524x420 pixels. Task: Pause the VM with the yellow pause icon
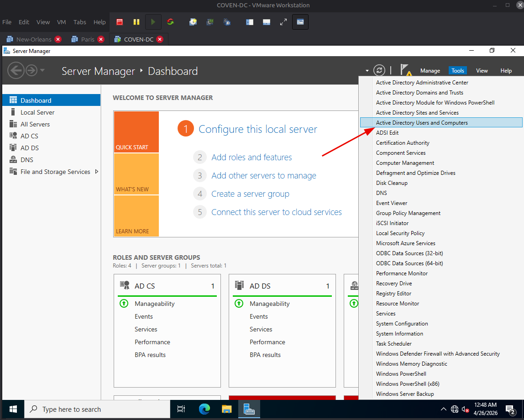point(136,22)
